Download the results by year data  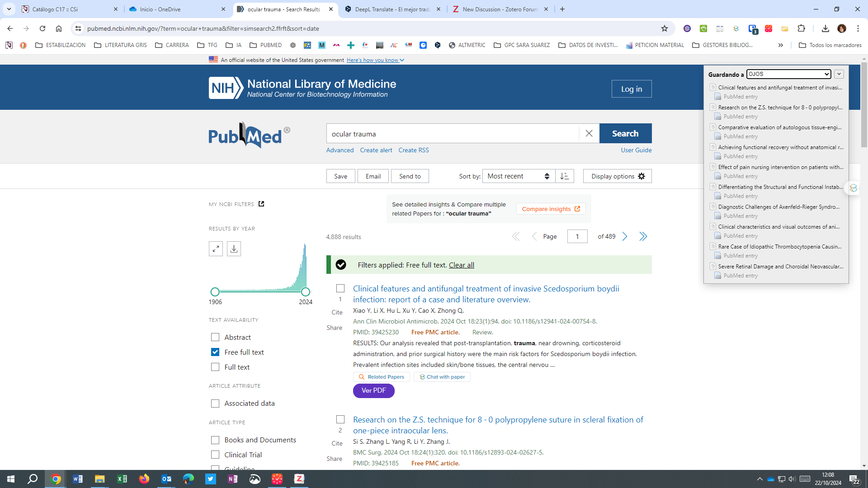pos(234,249)
